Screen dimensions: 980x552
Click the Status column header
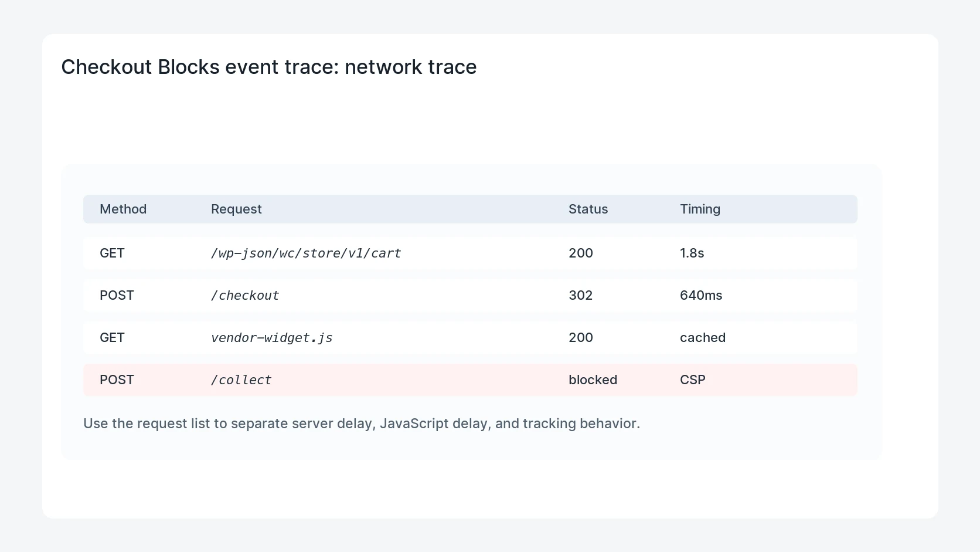pos(588,209)
